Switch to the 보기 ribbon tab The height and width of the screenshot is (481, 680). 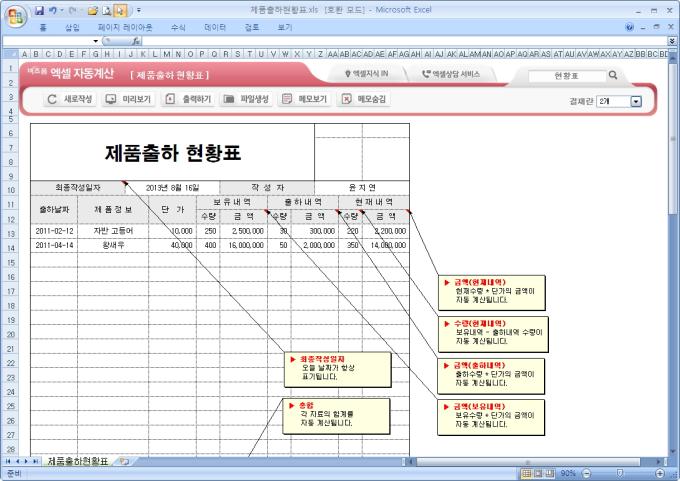(x=285, y=28)
